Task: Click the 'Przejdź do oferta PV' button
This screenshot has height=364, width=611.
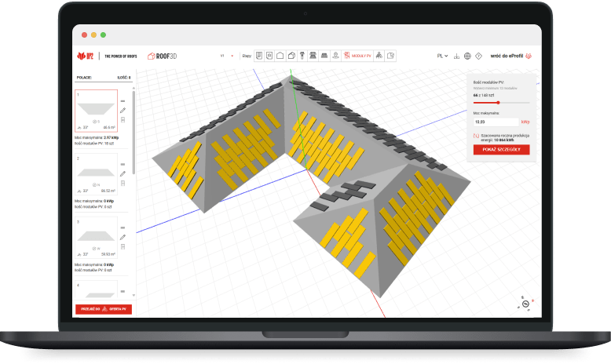Action: click(104, 309)
